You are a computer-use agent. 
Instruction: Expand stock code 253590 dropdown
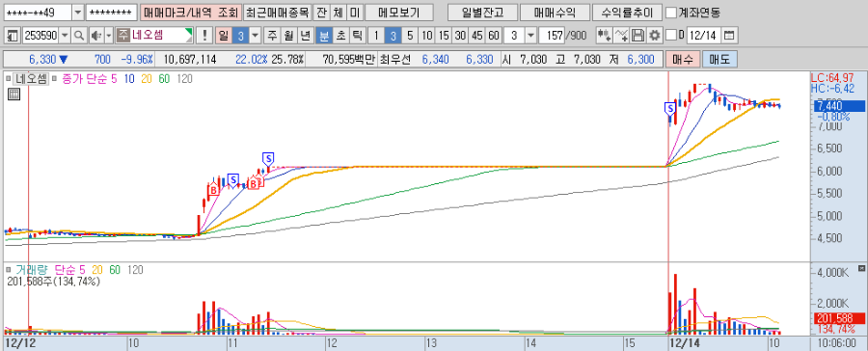click(65, 36)
